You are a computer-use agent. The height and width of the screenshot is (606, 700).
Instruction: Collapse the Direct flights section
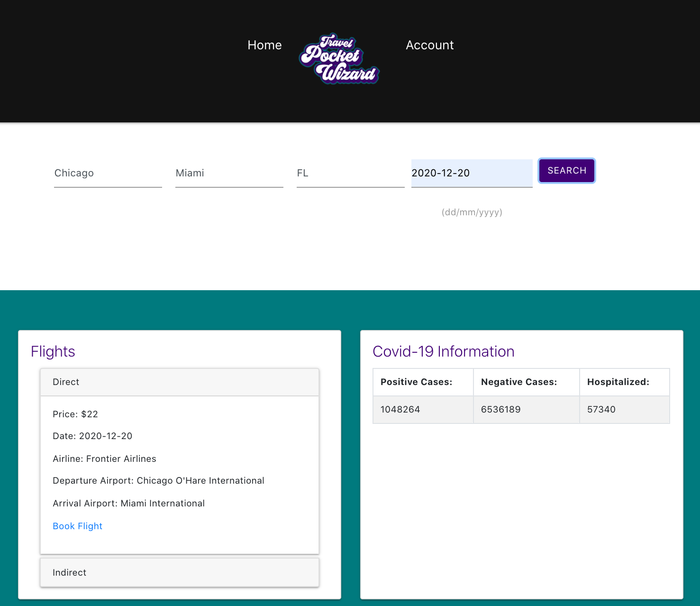(x=180, y=382)
